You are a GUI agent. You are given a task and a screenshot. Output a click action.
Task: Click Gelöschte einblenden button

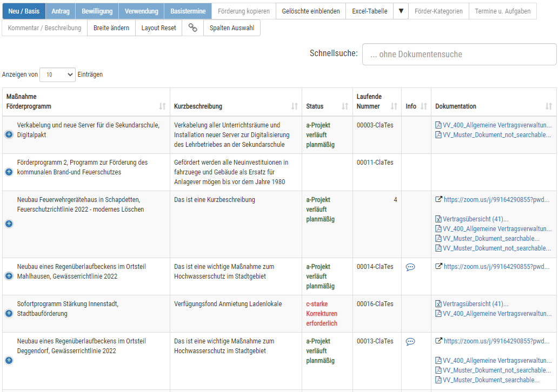(311, 11)
